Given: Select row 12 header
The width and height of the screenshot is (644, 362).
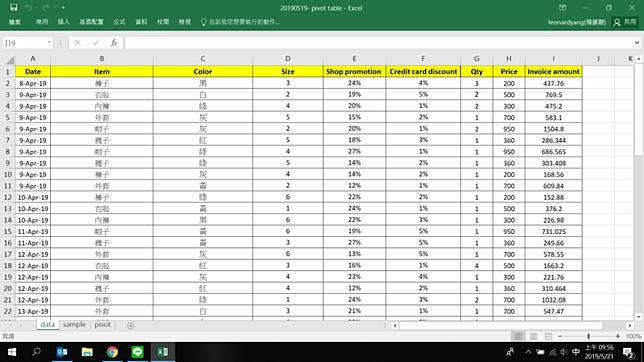Looking at the screenshot, I should point(8,197).
